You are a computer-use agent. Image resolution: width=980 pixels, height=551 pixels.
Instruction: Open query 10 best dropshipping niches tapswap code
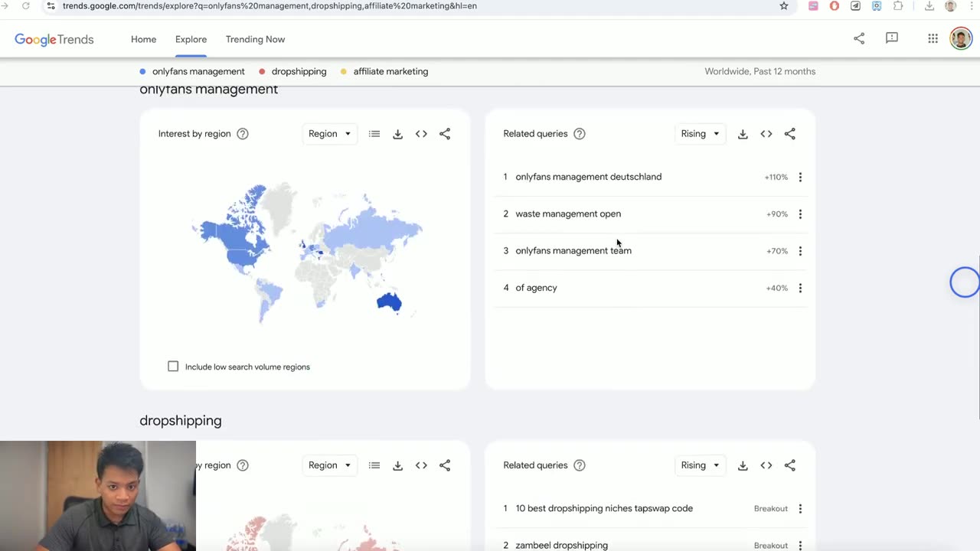pyautogui.click(x=604, y=508)
